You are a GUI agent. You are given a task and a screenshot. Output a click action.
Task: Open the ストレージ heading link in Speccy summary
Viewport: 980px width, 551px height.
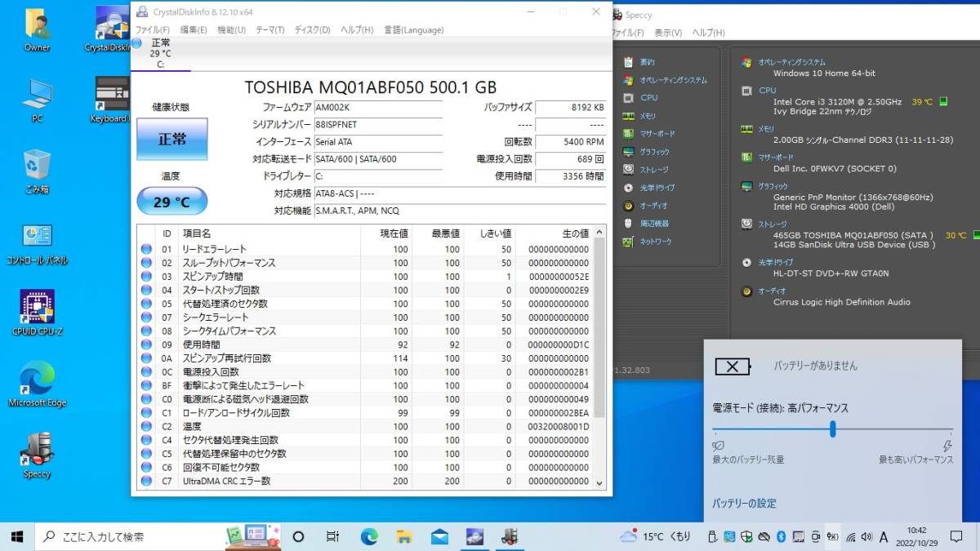coord(772,224)
